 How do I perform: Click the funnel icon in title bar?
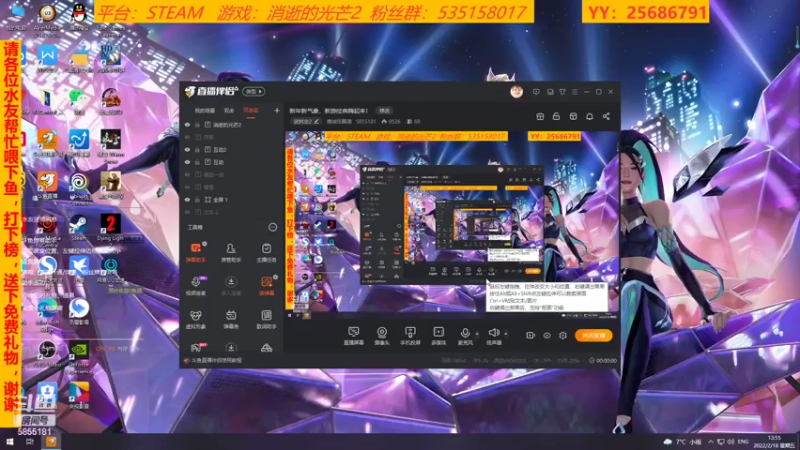click(562, 92)
